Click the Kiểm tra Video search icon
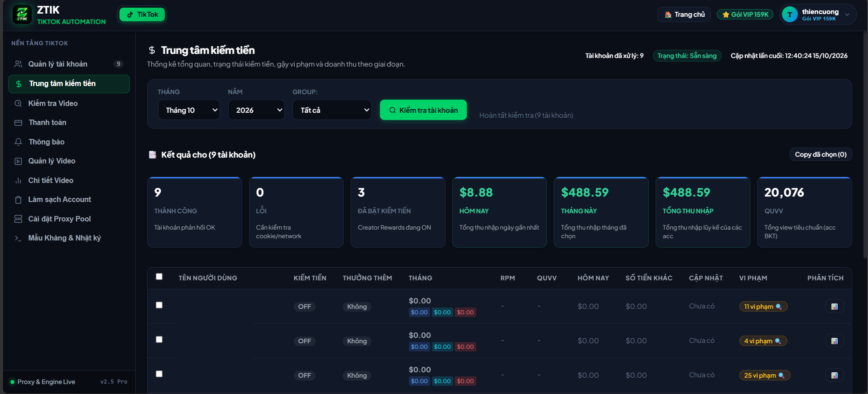Image resolution: width=868 pixels, height=394 pixels. tap(18, 103)
